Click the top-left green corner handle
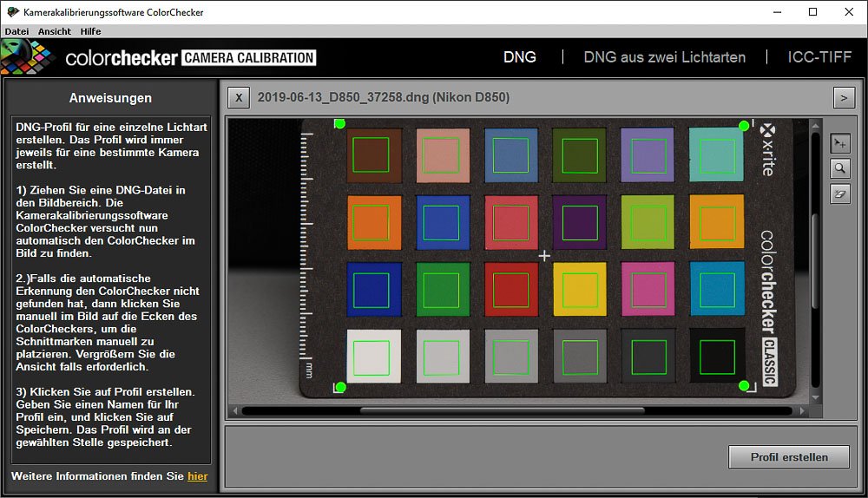The height and width of the screenshot is (498, 868). (340, 123)
